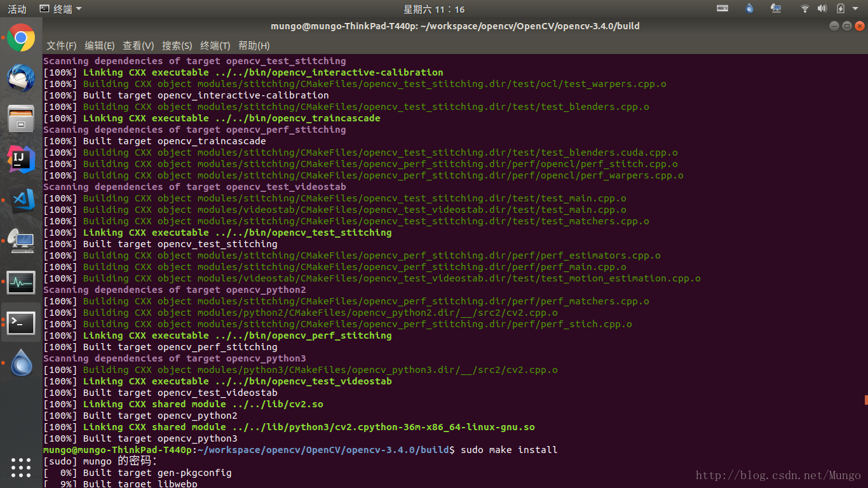Screen dimensions: 868x488
Task: Click 'Linking CXX executable ../../bin/opencv_traincascade' line
Action: (x=212, y=118)
